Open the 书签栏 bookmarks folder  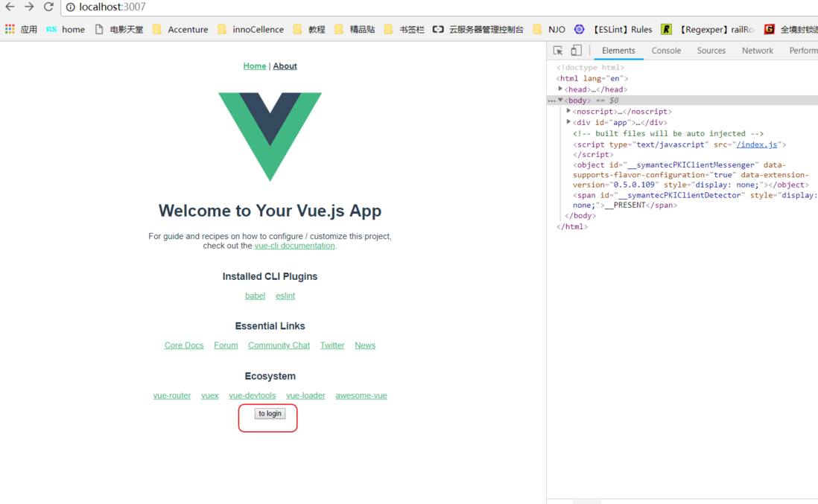coord(405,29)
